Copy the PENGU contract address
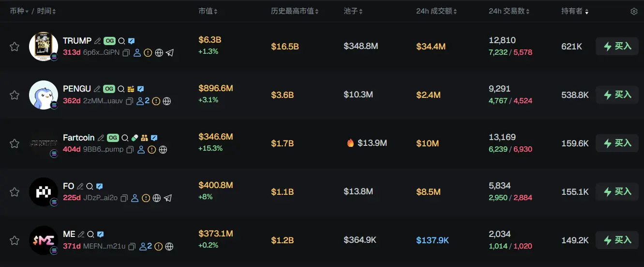Screen dimensions: 644x267 pyautogui.click(x=129, y=101)
